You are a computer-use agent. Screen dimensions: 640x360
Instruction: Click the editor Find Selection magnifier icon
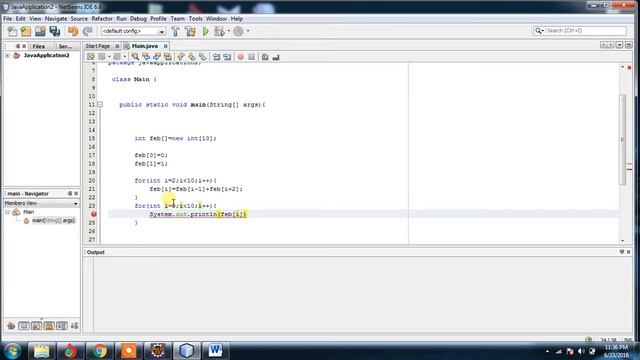pyautogui.click(x=135, y=57)
